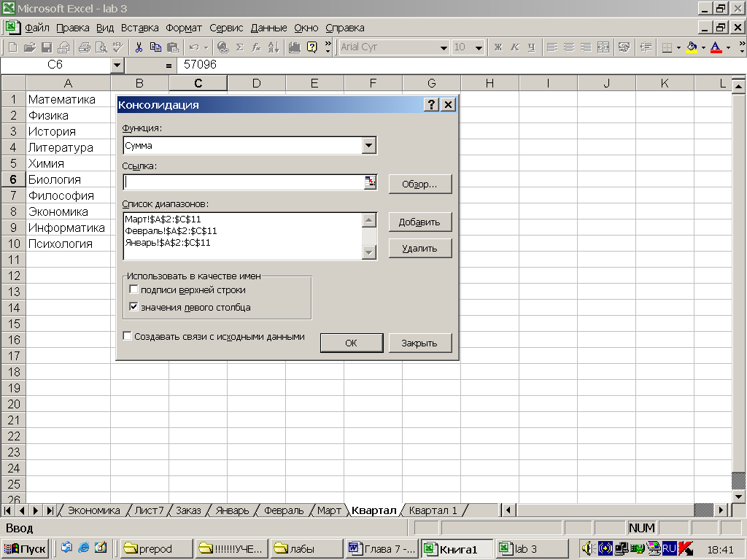The height and width of the screenshot is (560, 747).
Task: Show more Standard toolbar buttons chevron
Action: click(x=328, y=47)
